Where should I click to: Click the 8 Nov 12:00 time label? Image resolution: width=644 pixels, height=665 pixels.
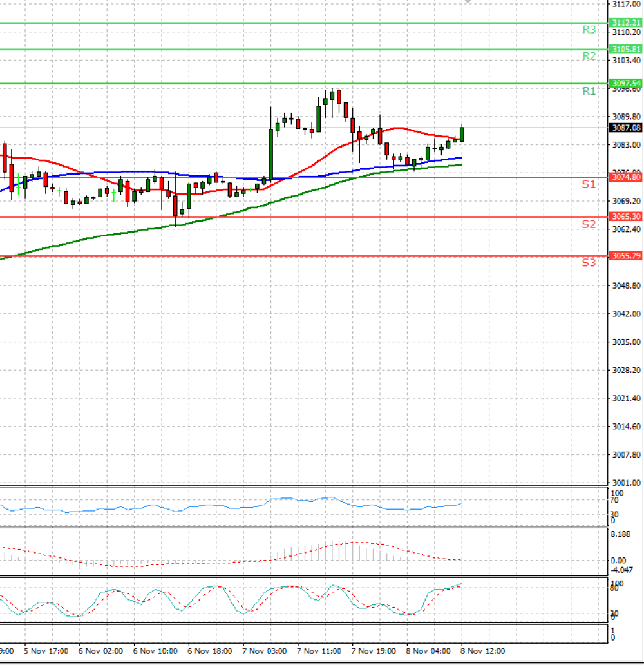483,651
